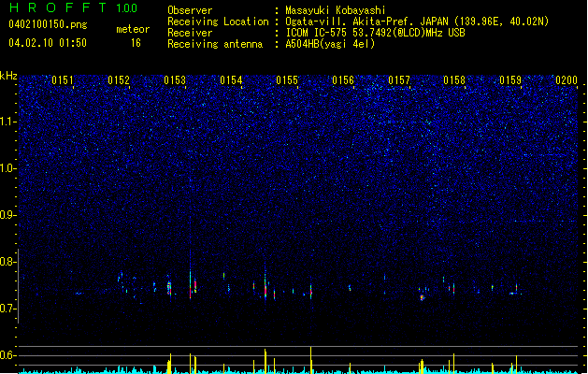Click the 1.0 kHz frequency label
This screenshot has width=588, height=374.
point(7,168)
